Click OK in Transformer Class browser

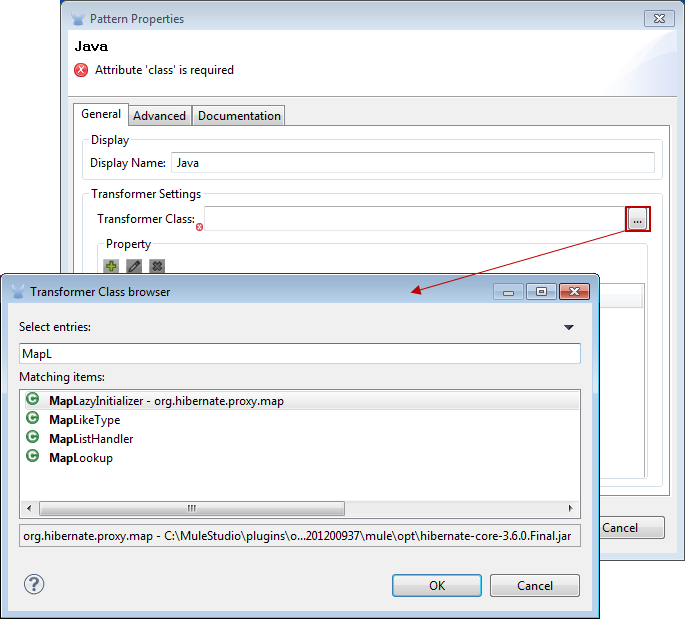click(x=437, y=585)
